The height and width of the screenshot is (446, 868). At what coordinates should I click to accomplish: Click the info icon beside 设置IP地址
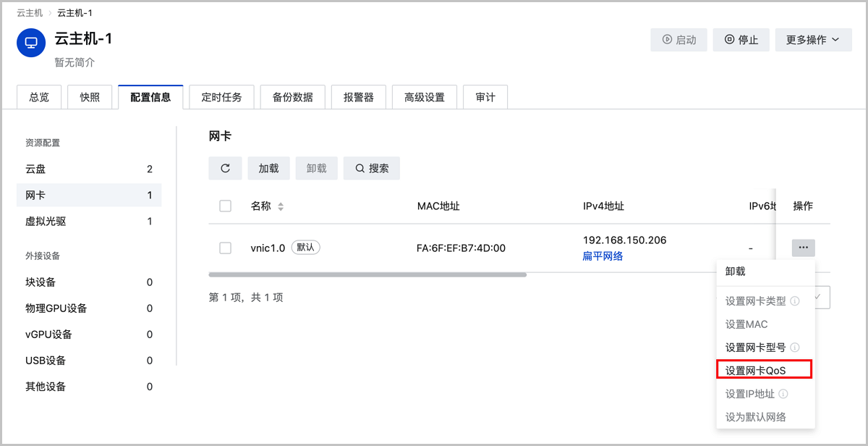coord(783,394)
